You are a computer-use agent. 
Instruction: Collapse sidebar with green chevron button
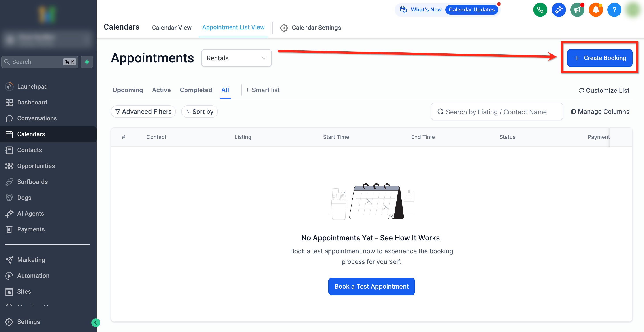coord(96,323)
